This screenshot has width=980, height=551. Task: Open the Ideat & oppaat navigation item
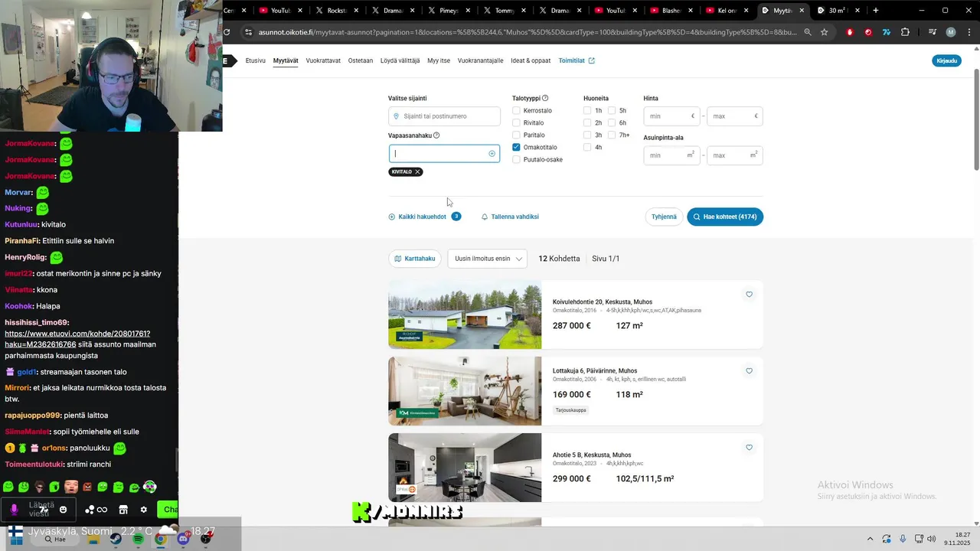tap(531, 60)
